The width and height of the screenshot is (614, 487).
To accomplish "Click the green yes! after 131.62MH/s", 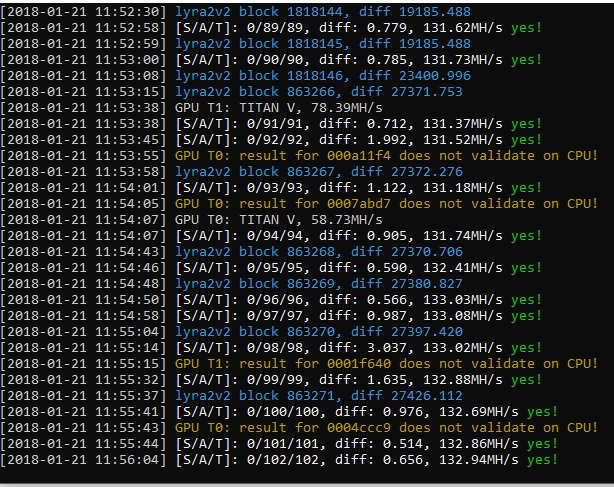I will (526, 28).
